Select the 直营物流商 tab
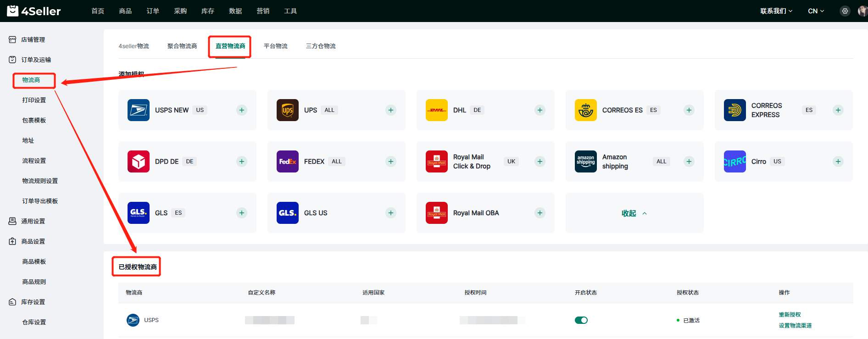The height and width of the screenshot is (339, 868). (x=230, y=46)
